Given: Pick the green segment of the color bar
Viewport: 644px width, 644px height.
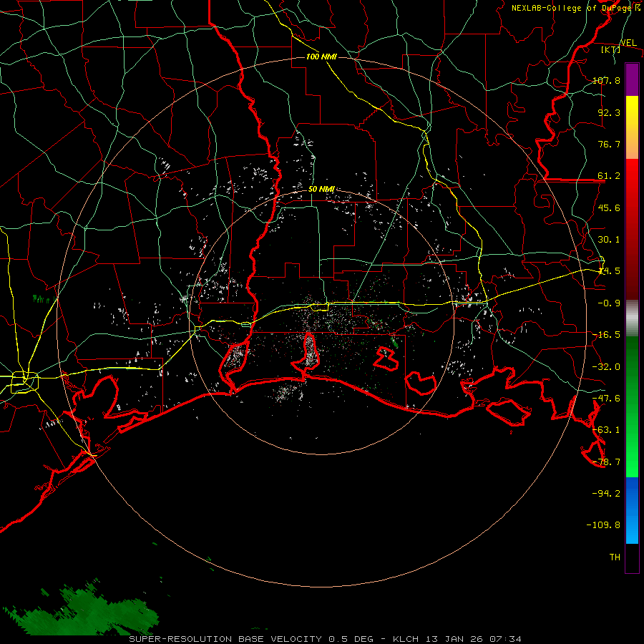Looking at the screenshot, I should click(x=632, y=406).
